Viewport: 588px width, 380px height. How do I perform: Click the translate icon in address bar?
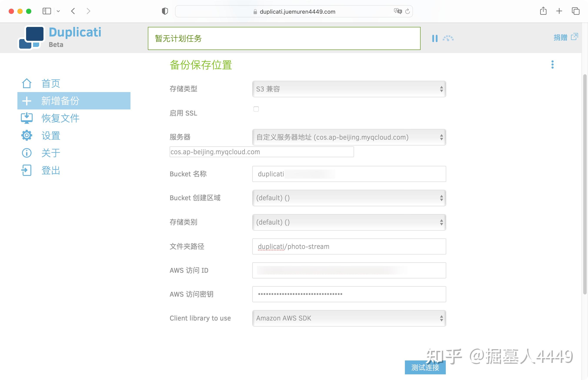pos(398,11)
